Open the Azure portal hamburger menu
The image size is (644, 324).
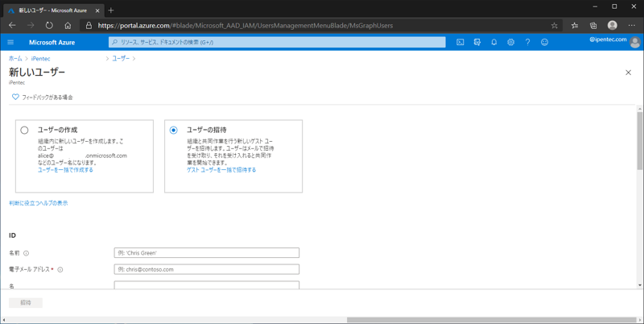(x=10, y=43)
